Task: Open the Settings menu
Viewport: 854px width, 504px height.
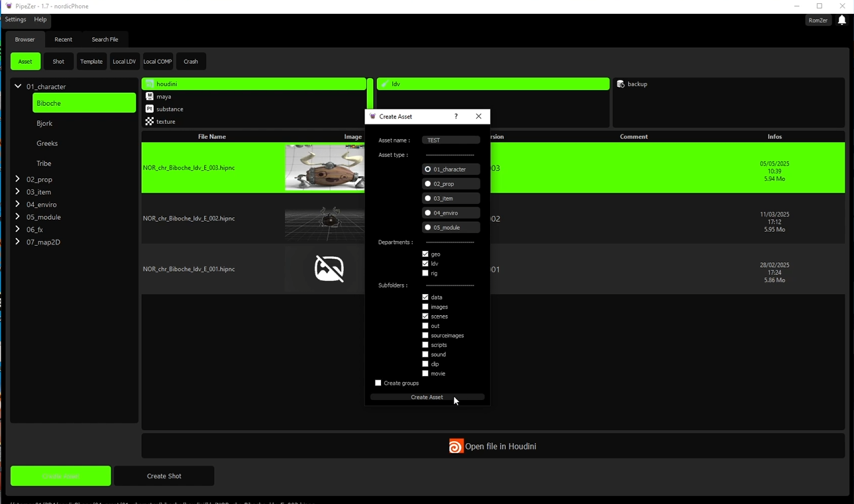Action: click(15, 20)
